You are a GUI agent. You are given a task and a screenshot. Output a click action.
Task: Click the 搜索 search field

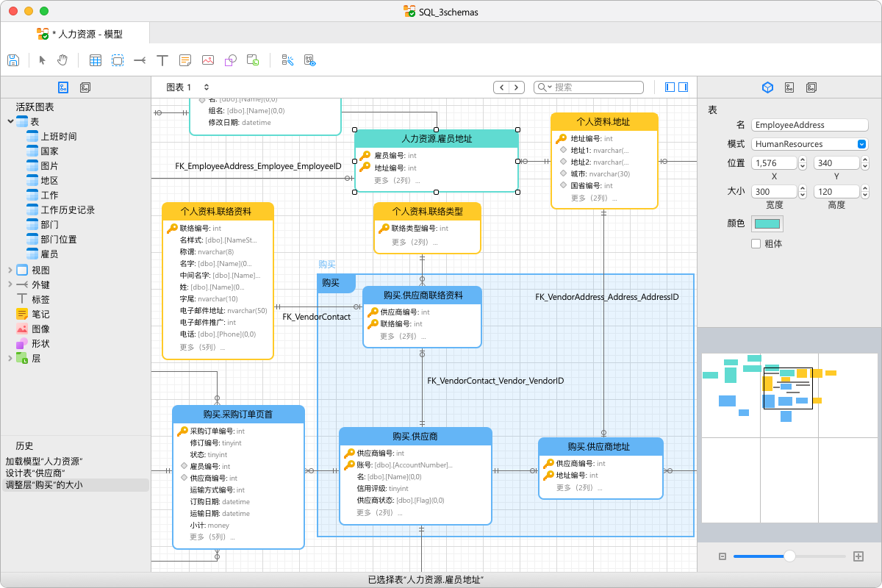590,87
